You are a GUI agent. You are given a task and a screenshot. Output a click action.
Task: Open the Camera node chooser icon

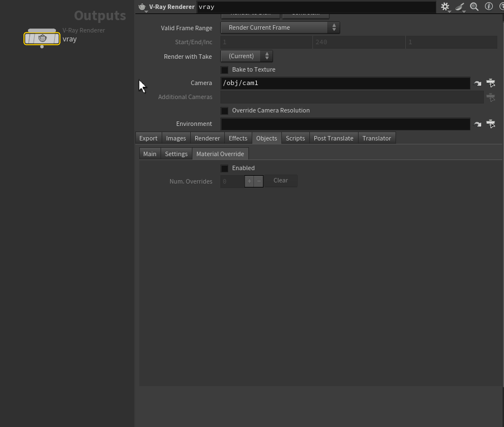coord(491,83)
